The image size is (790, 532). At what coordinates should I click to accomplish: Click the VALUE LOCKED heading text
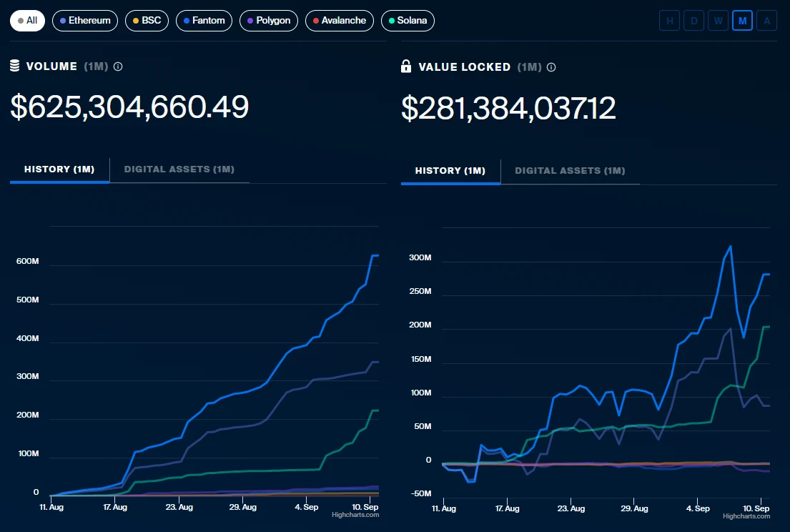465,67
